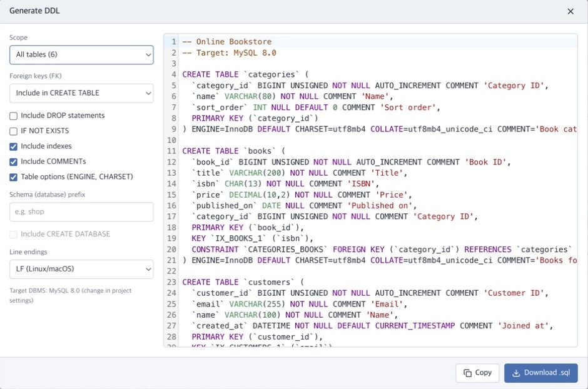The width and height of the screenshot is (588, 389).
Task: Click the `customer_id` BIGINT column line
Action: click(x=370, y=293)
